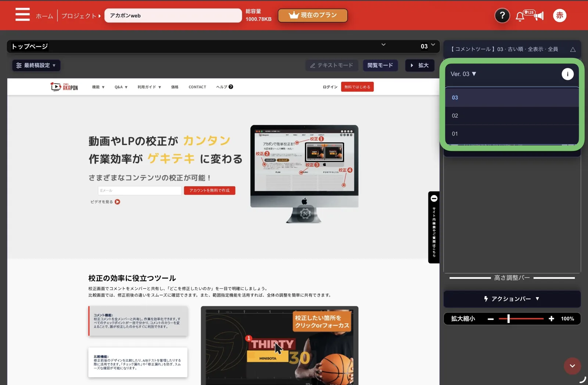
Task: Open the hamburger main menu
Action: tap(22, 15)
